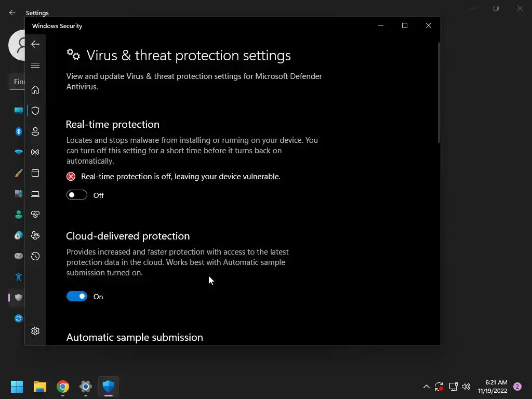The image size is (532, 399).
Task: Click the Settings window back arrow
Action: 12,12
